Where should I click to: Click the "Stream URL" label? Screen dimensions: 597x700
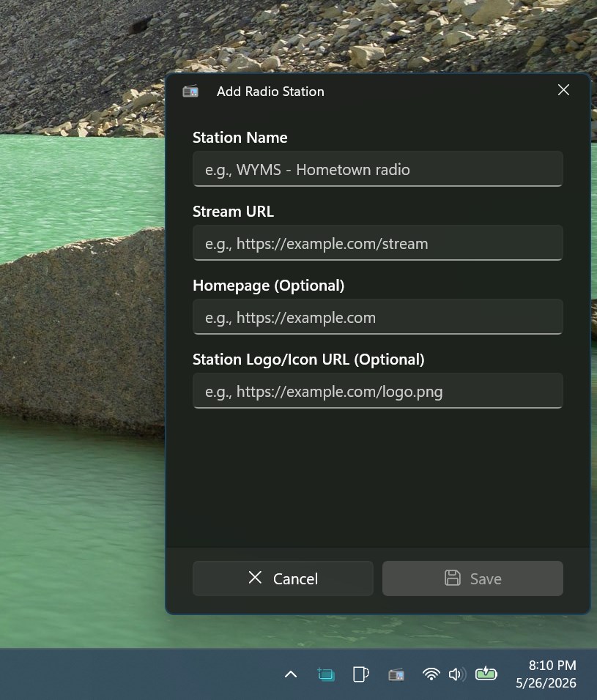pos(233,212)
